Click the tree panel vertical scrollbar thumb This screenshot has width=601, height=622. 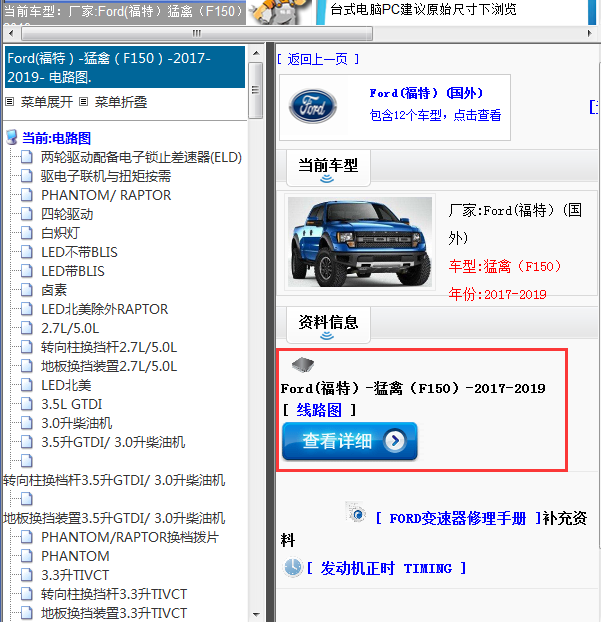tap(255, 90)
